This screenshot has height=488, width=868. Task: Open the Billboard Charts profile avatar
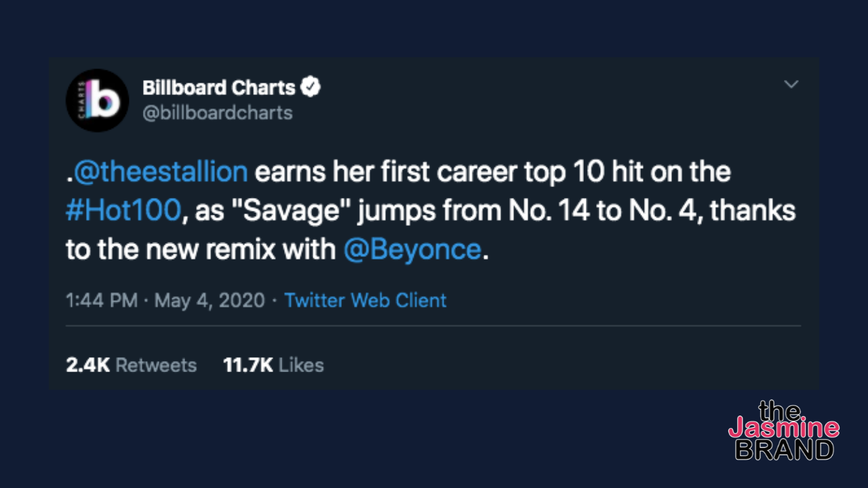pyautogui.click(x=98, y=100)
